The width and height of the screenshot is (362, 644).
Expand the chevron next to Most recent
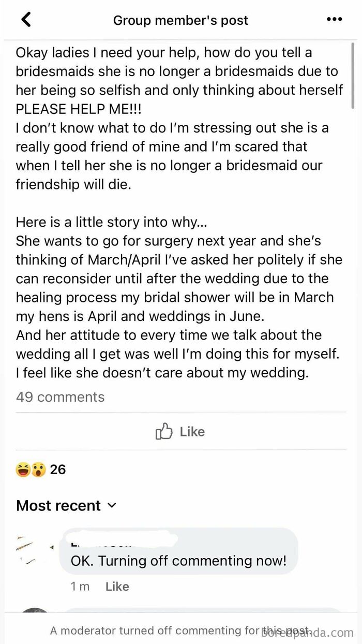click(112, 505)
